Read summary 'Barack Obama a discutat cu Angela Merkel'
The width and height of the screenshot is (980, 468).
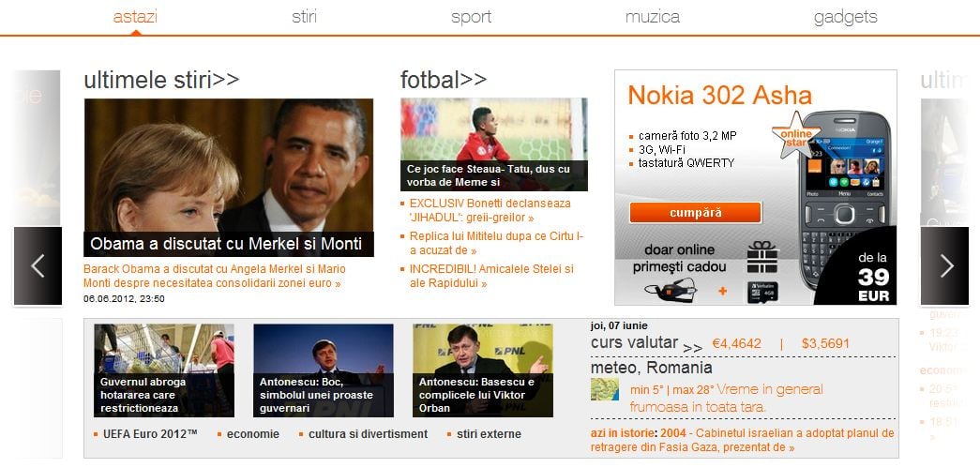(x=215, y=276)
